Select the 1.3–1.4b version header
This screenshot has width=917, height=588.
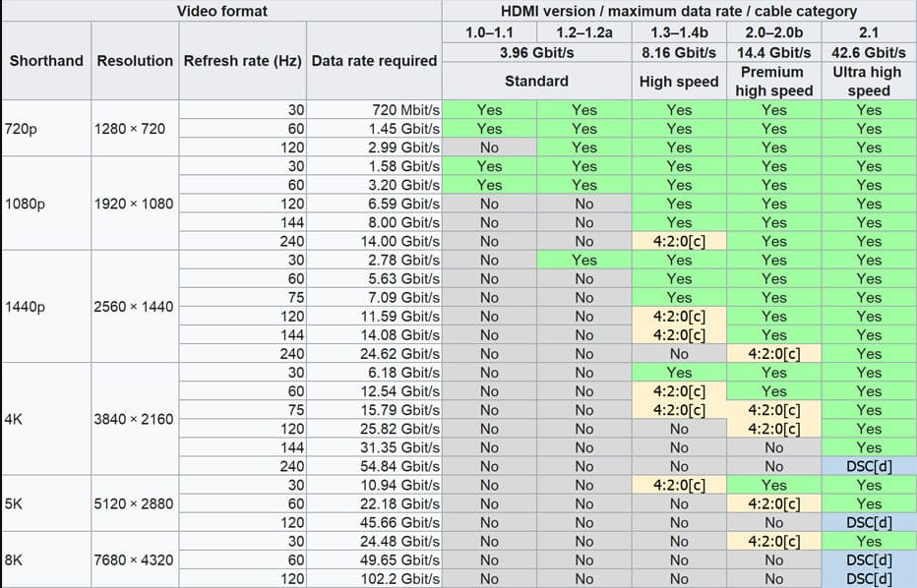[x=679, y=32]
